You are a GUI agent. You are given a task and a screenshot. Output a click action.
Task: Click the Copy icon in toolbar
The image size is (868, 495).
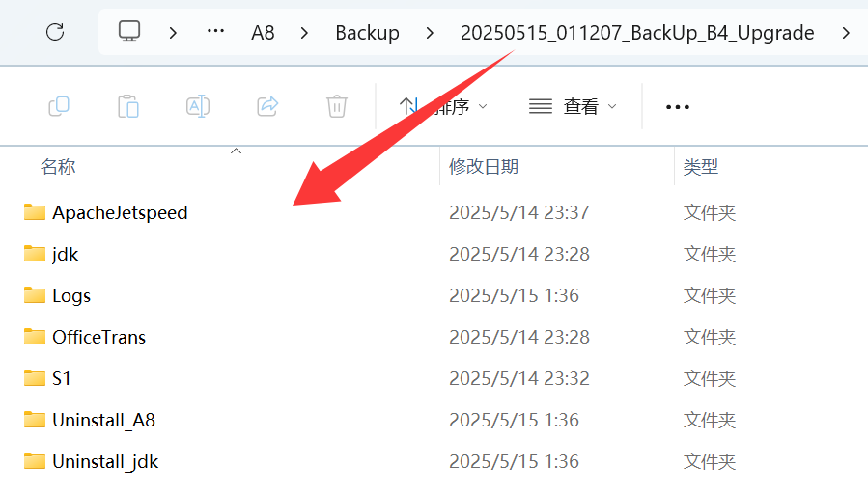tap(59, 106)
